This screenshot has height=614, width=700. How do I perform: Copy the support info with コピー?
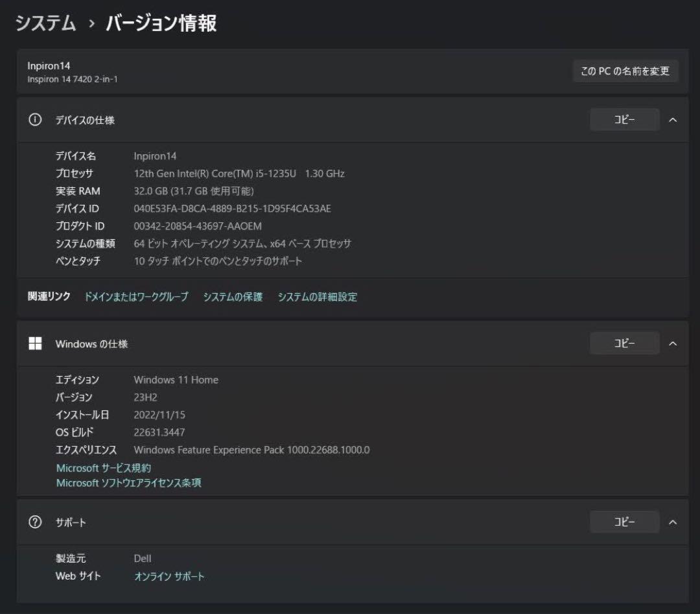(624, 522)
